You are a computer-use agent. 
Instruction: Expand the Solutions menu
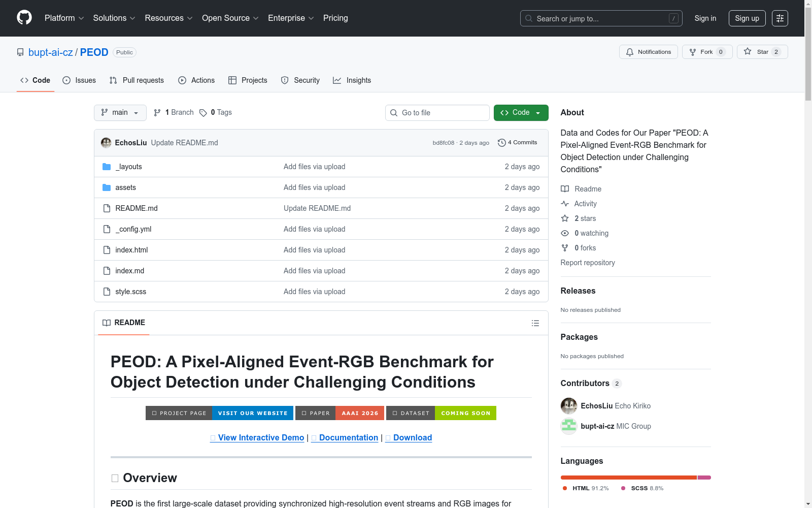tap(114, 18)
